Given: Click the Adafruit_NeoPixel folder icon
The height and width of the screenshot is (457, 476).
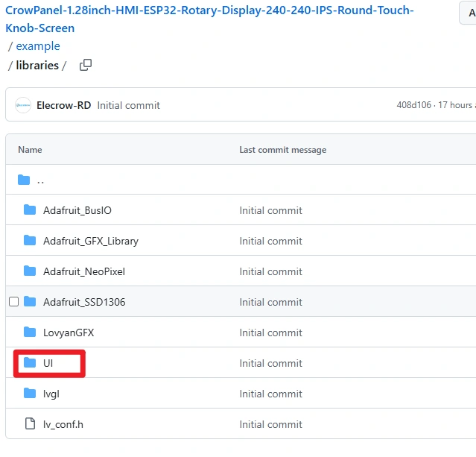Looking at the screenshot, I should 30,271.
